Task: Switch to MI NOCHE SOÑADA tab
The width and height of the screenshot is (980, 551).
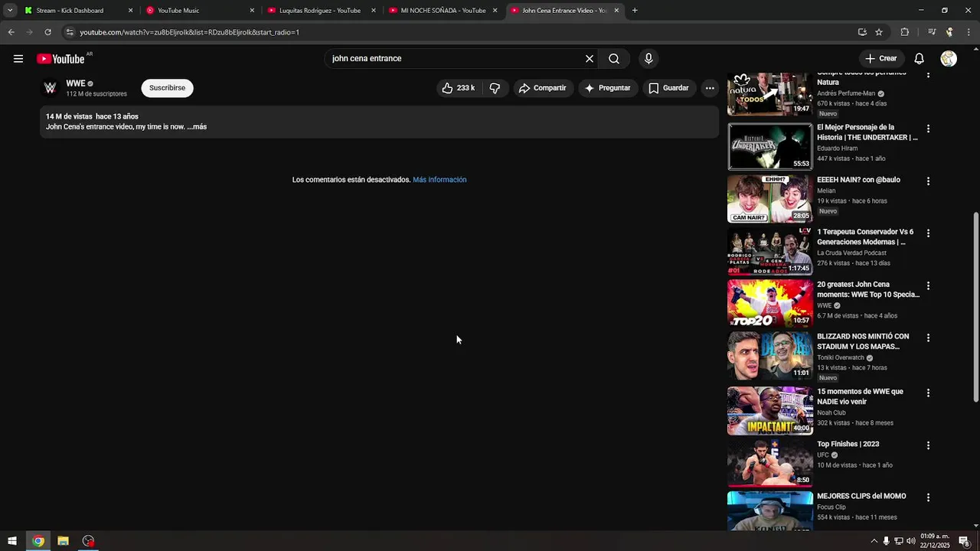Action: (443, 11)
